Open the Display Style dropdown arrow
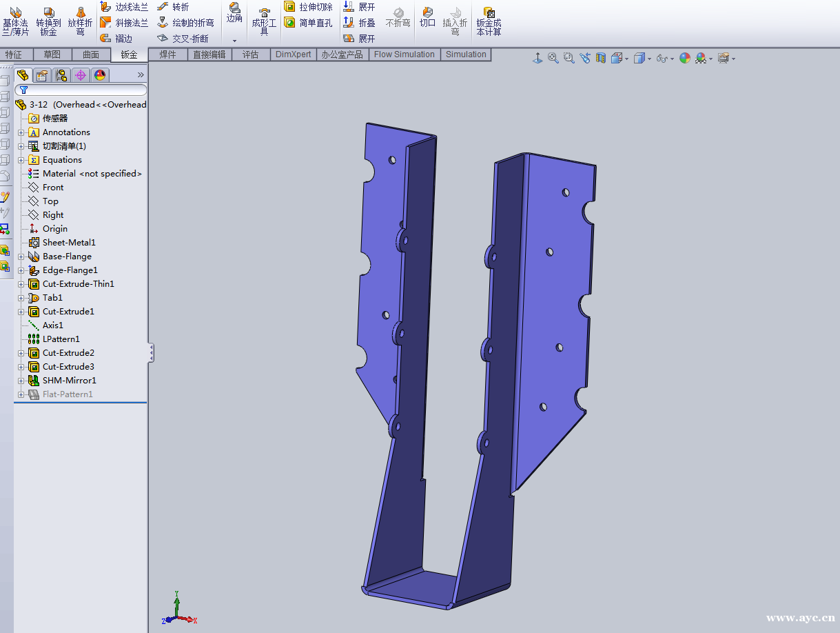Image resolution: width=840 pixels, height=633 pixels. tap(649, 58)
